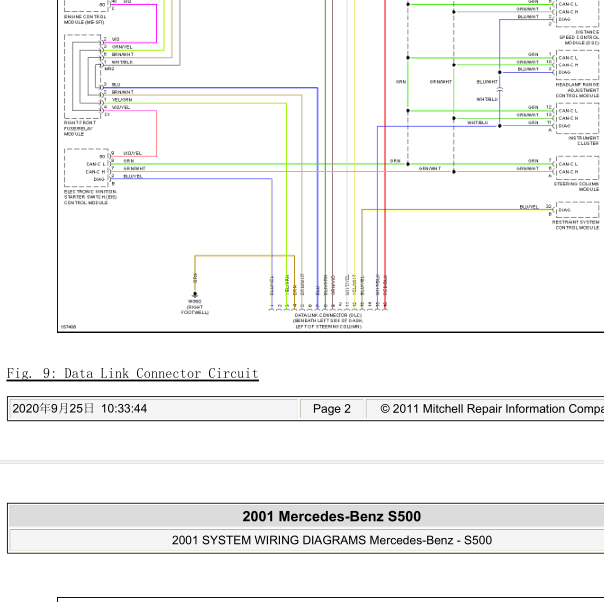The image size is (604, 602).
Task: Click the 'CAN-C H' pin on the headlamp range module
Action: pyautogui.click(x=568, y=65)
